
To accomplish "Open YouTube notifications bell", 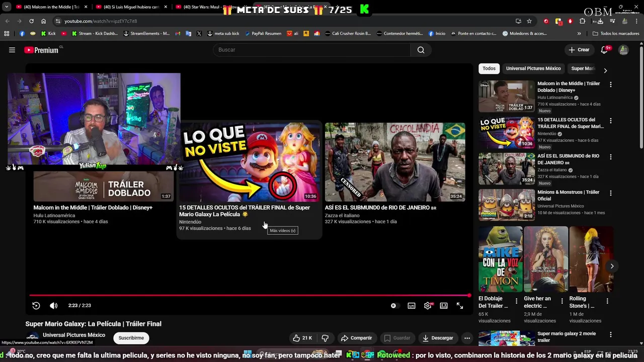I will point(604,50).
